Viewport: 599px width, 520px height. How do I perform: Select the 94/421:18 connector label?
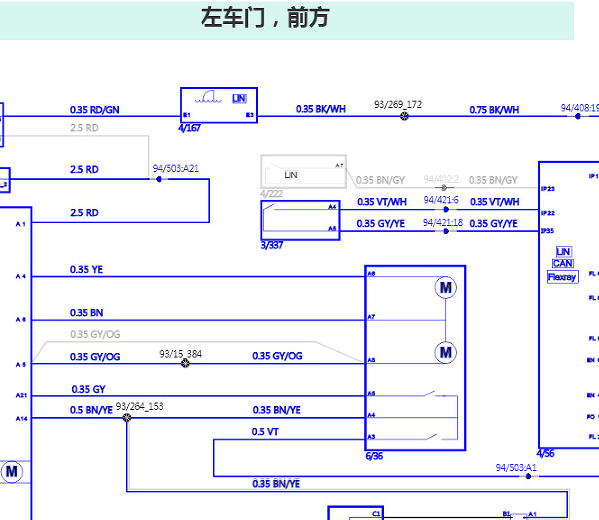pos(443,222)
